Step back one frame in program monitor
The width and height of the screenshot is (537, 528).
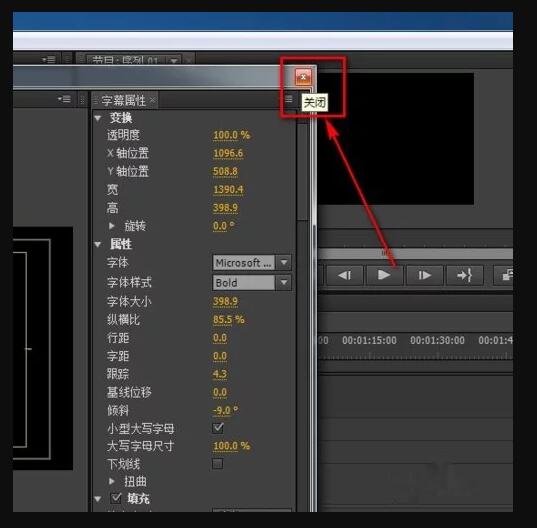(x=344, y=275)
